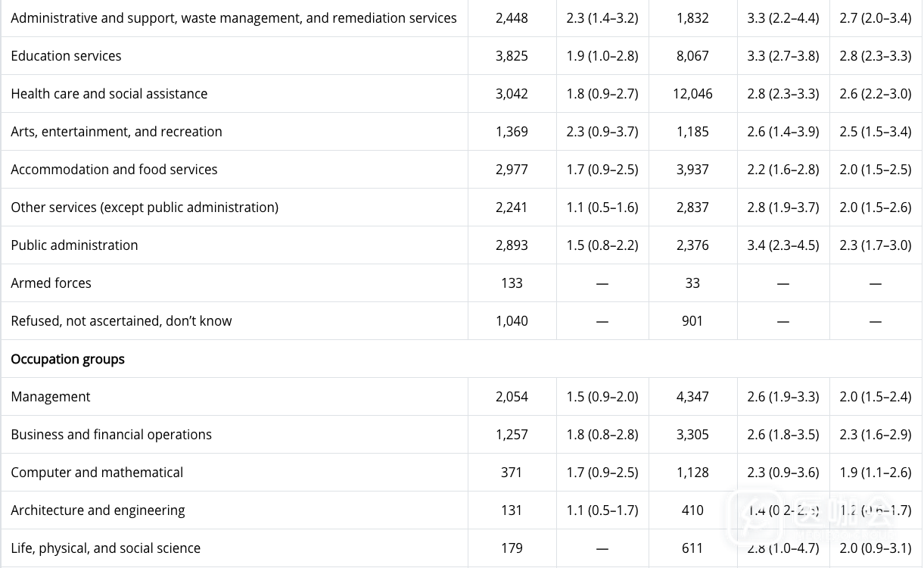Viewport: 924px width, 568px height.
Task: Click the 'Education services' row label
Action: [x=66, y=56]
